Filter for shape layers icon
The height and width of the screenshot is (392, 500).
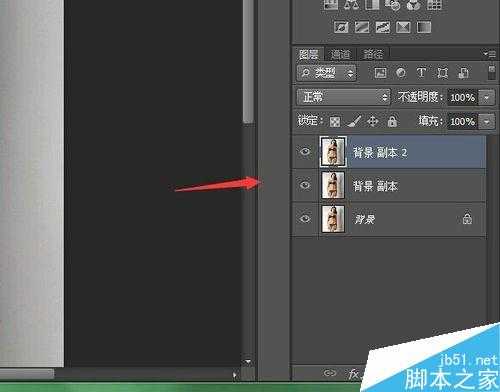tap(442, 73)
